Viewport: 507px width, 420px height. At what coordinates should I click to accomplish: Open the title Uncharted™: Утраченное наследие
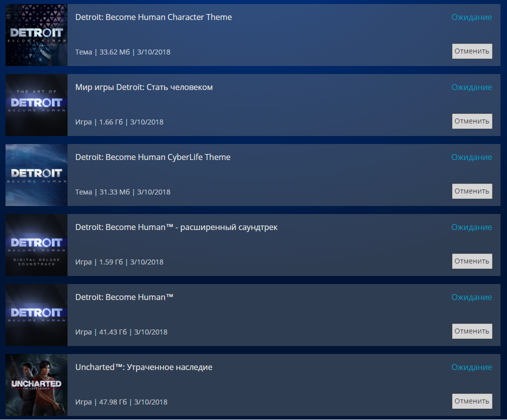pos(144,367)
